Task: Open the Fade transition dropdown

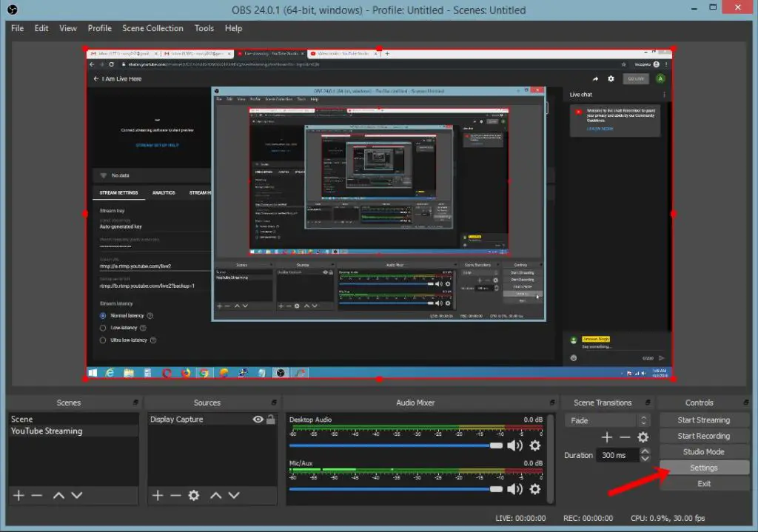Action: pyautogui.click(x=607, y=420)
